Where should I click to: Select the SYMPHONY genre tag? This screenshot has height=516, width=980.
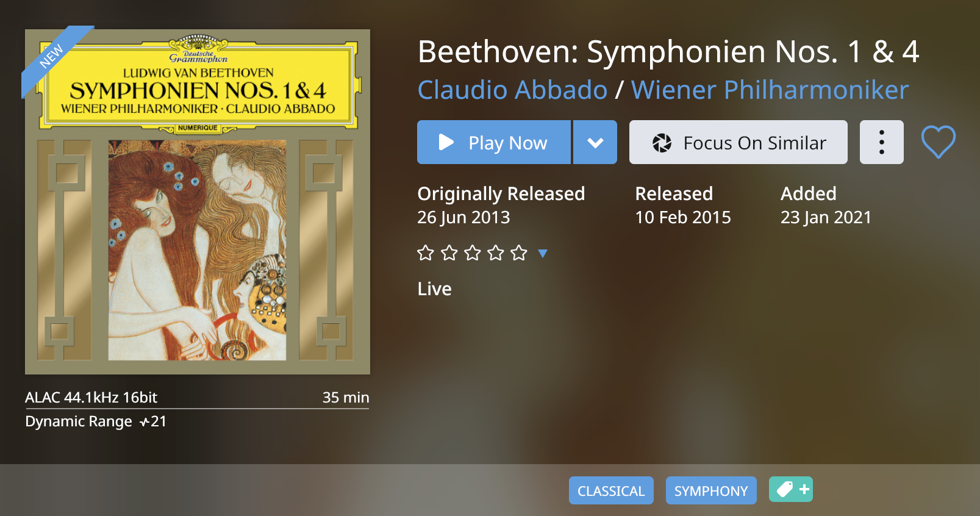click(711, 490)
